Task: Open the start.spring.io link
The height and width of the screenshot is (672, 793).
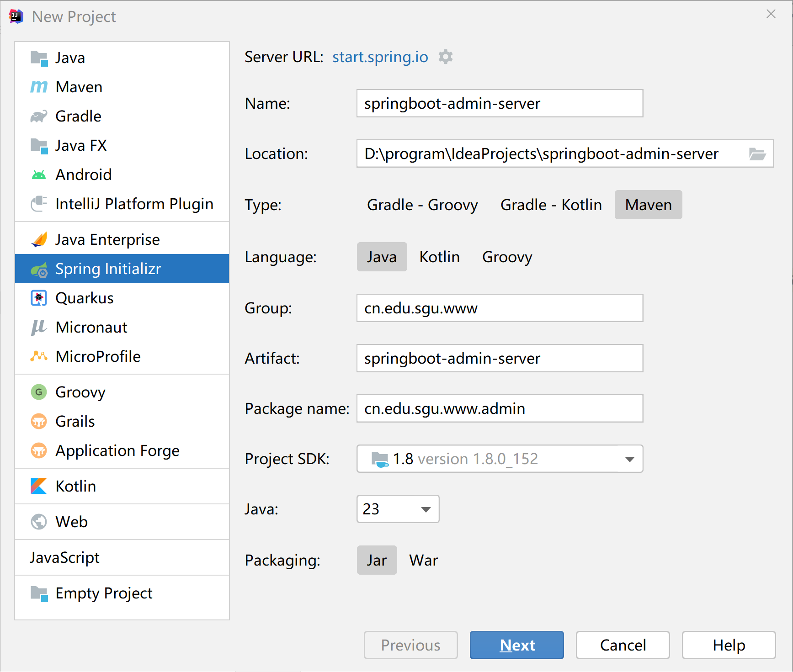Action: (380, 57)
